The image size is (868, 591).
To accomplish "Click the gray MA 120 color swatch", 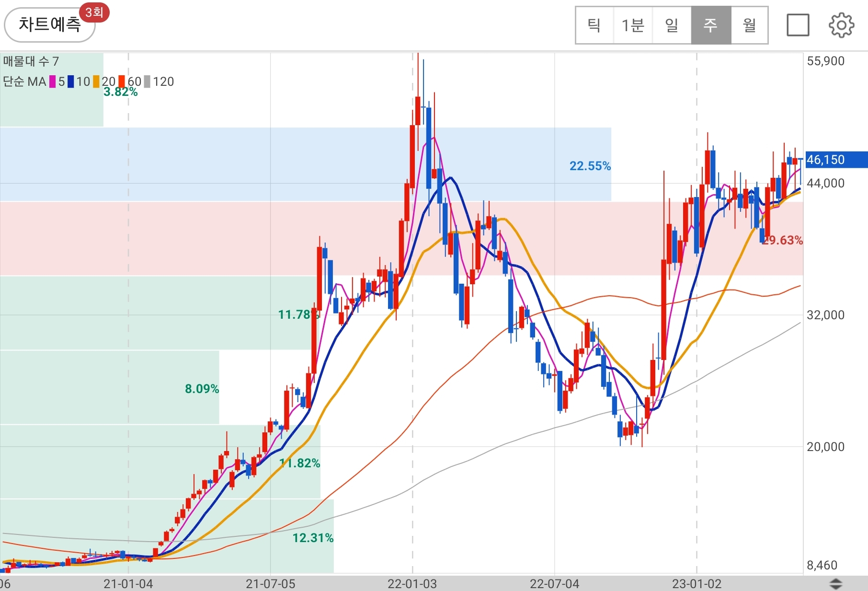I will tap(148, 82).
